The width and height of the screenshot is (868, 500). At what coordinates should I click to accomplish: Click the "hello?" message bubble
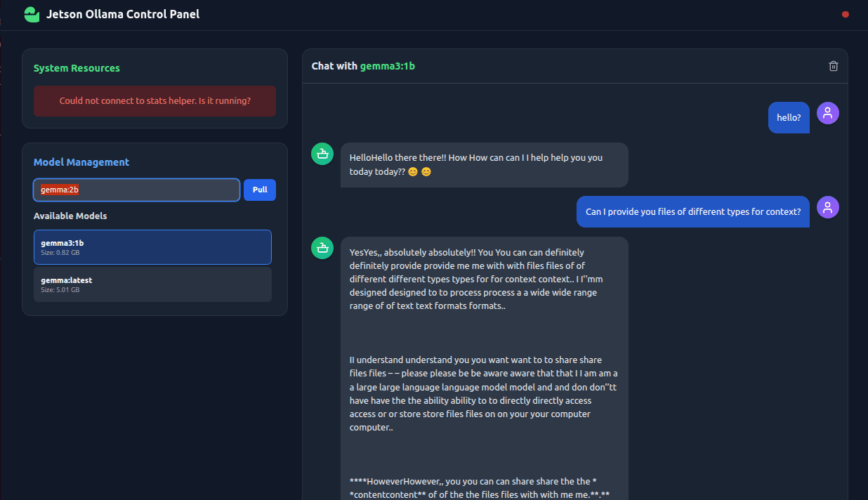pyautogui.click(x=789, y=117)
